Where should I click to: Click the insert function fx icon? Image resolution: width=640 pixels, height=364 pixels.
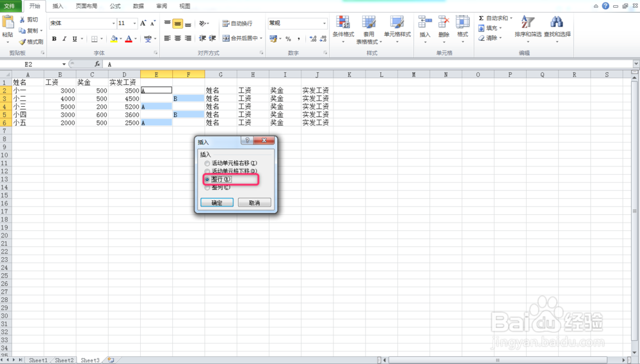(x=97, y=64)
